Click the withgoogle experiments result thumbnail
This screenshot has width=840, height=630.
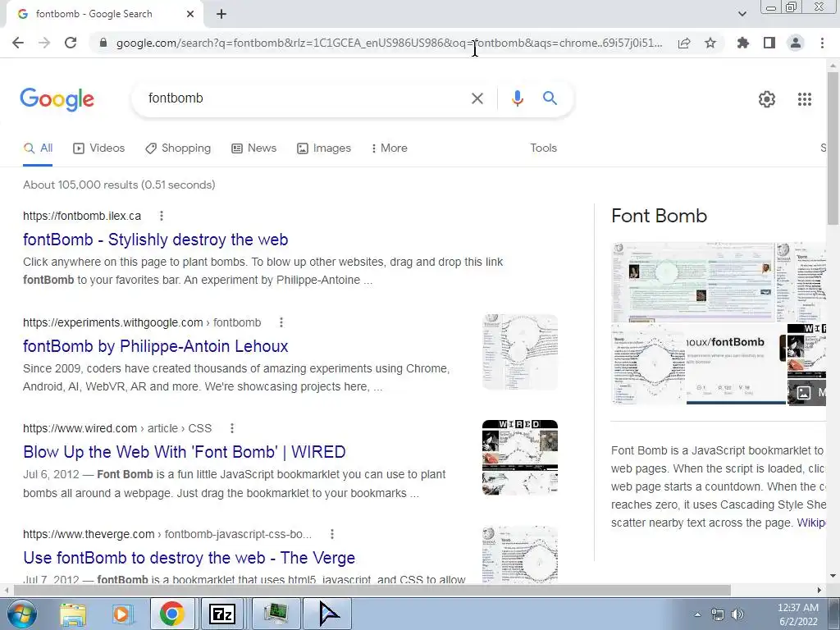519,351
